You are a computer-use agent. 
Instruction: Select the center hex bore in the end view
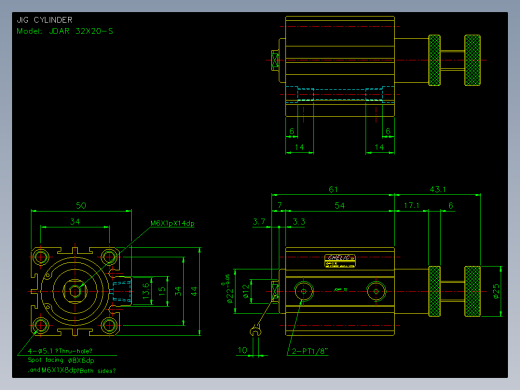coord(75,291)
